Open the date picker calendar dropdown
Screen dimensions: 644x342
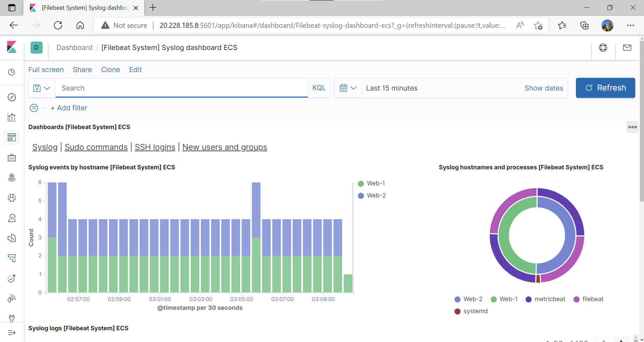[348, 88]
